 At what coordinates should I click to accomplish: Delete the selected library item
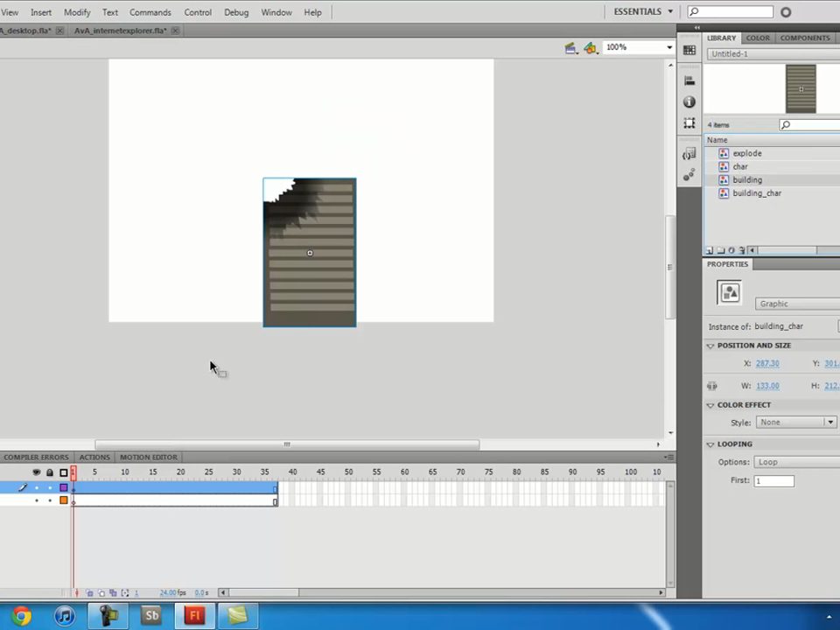pyautogui.click(x=742, y=250)
